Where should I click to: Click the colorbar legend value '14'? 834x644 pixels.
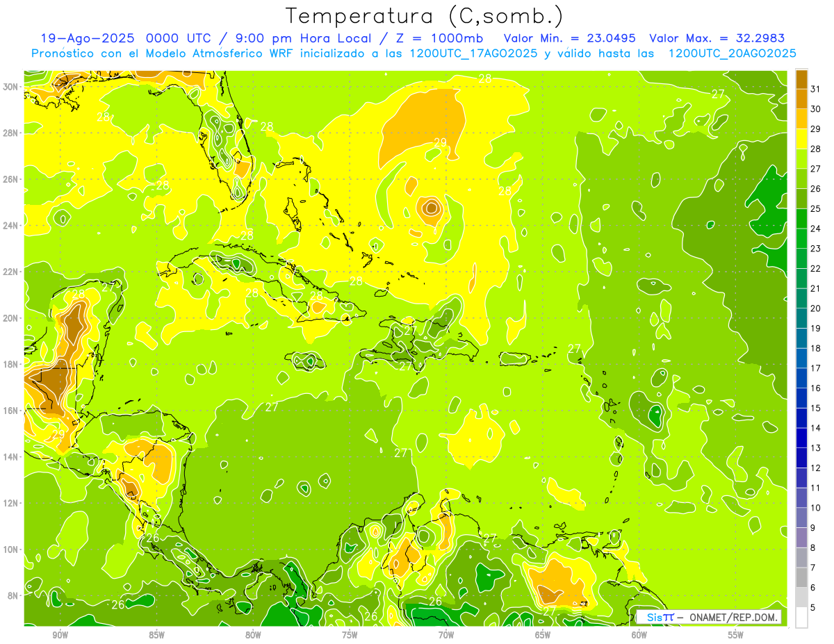click(x=817, y=428)
